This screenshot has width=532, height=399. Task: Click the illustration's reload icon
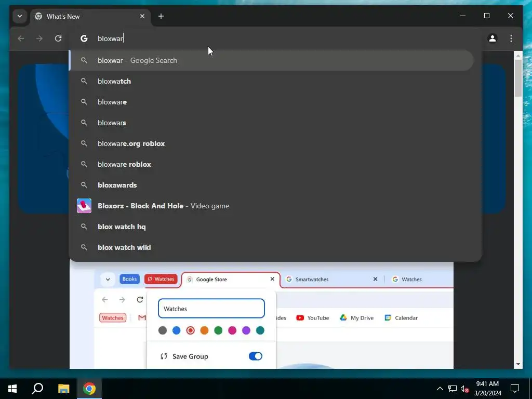tap(140, 300)
